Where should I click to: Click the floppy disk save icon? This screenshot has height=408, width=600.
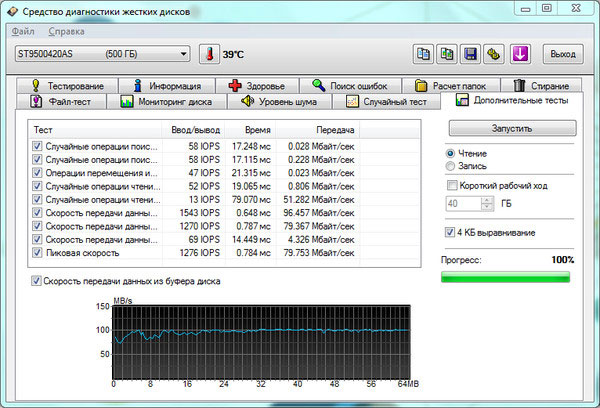[470, 54]
